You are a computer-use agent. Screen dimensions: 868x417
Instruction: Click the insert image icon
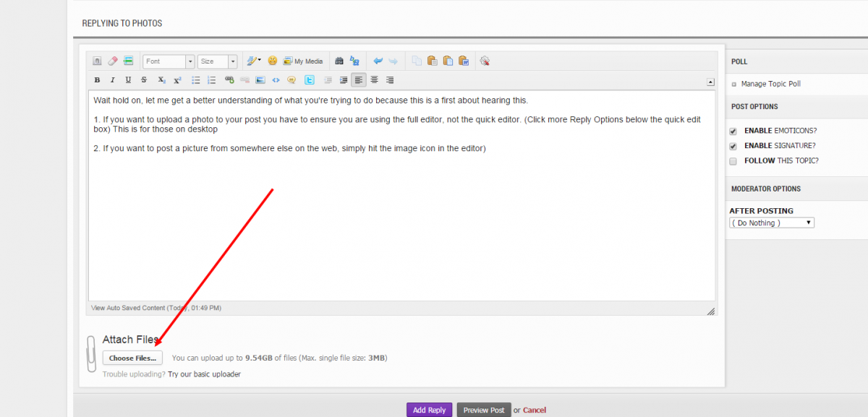pos(260,80)
